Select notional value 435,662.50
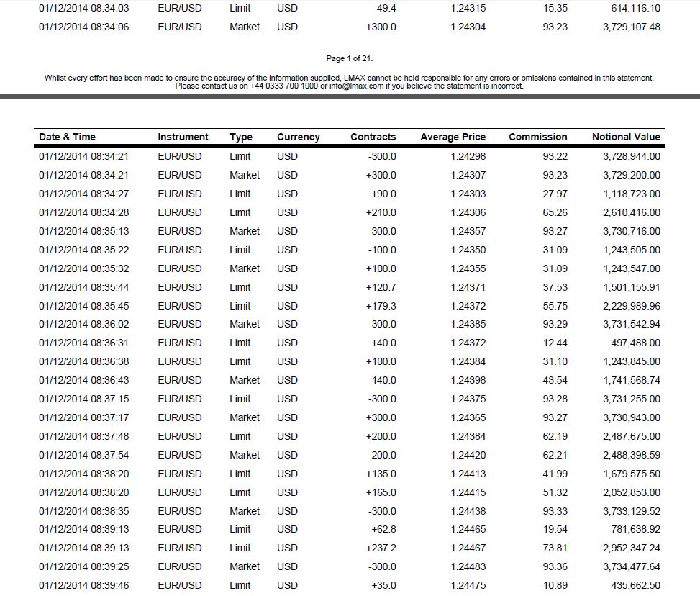Image resolution: width=700 pixels, height=596 pixels. click(x=635, y=586)
